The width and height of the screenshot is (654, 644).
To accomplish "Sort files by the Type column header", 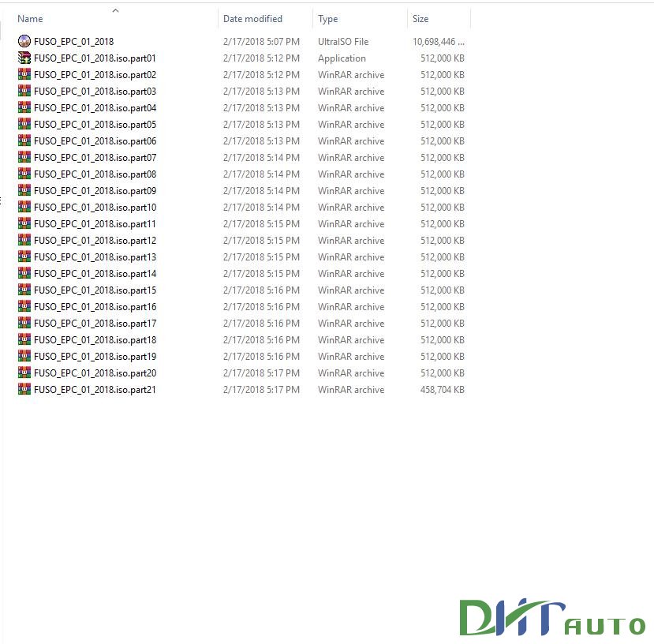I will (328, 19).
